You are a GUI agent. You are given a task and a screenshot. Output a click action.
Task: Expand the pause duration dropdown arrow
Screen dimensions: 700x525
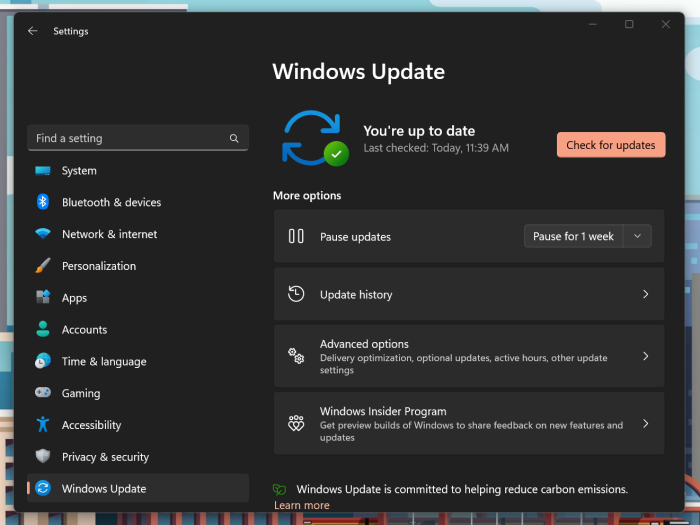pos(638,236)
